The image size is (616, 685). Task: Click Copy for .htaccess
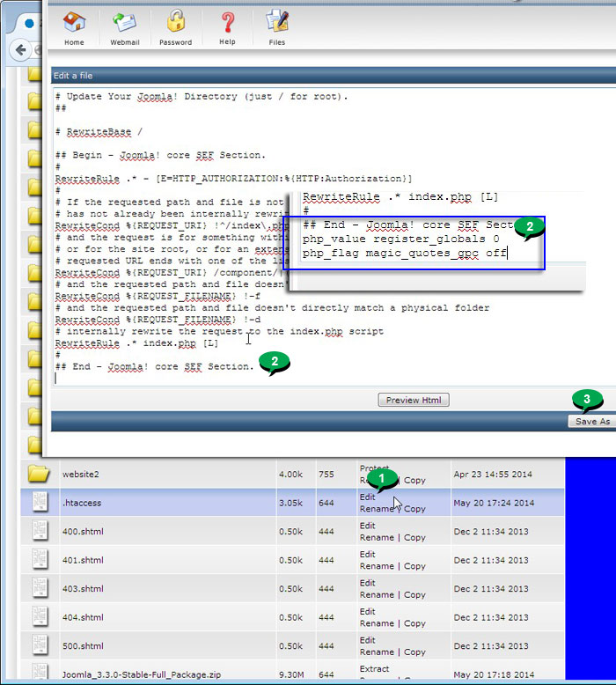click(414, 509)
